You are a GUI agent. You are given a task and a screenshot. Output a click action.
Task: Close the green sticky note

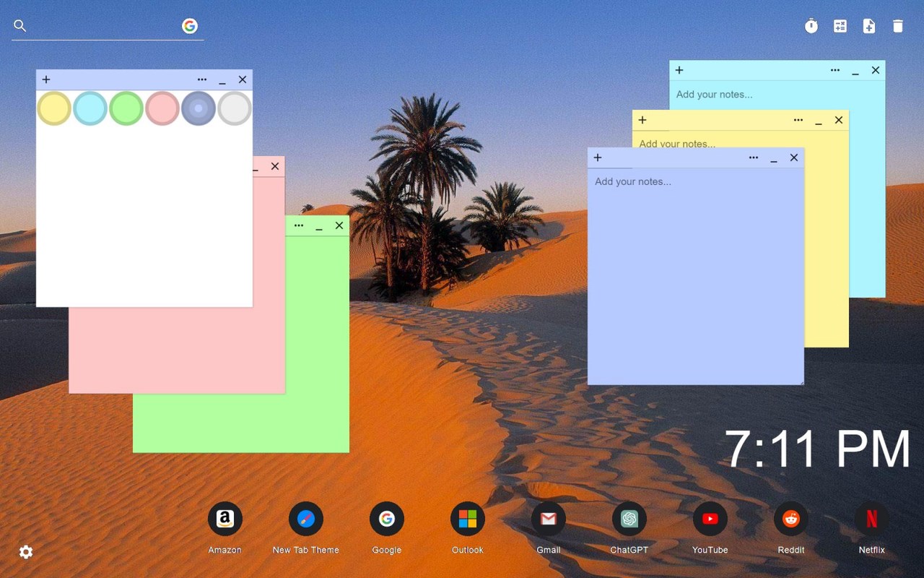(x=339, y=225)
